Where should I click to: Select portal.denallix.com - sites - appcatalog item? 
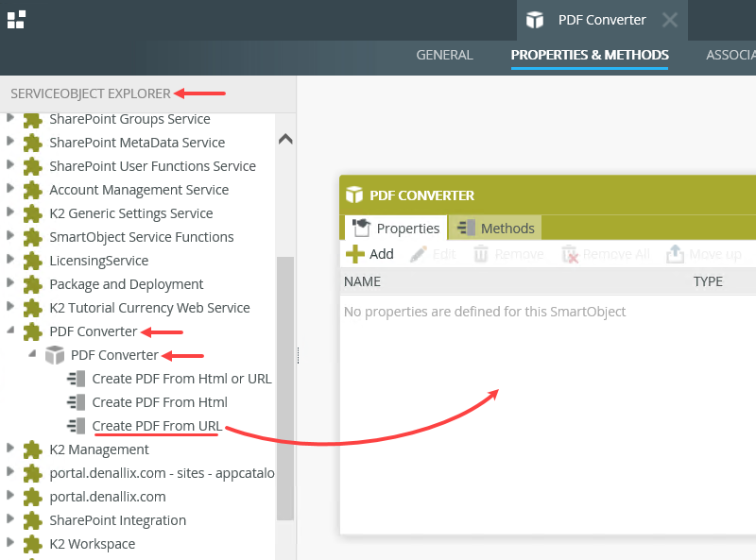tap(162, 473)
